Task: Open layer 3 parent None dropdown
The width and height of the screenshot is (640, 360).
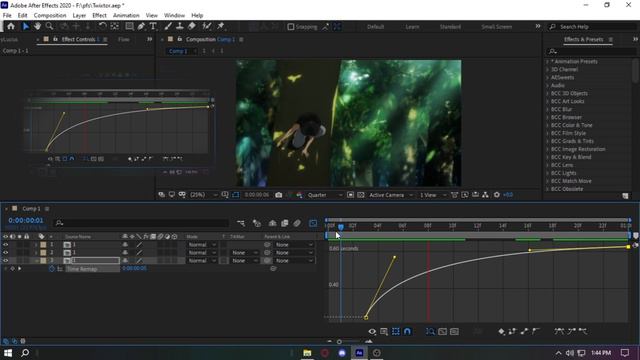Action: click(294, 260)
